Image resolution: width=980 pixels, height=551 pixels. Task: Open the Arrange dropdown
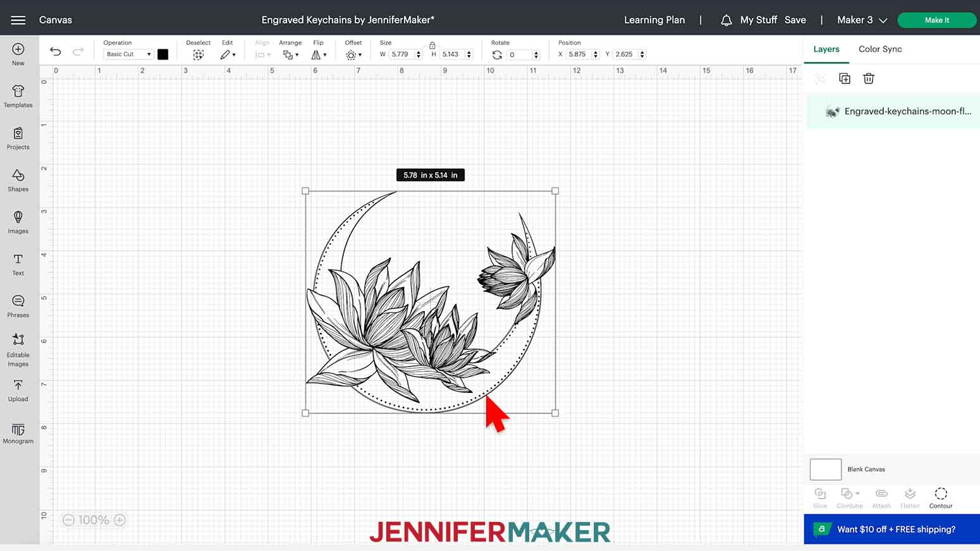pyautogui.click(x=291, y=55)
